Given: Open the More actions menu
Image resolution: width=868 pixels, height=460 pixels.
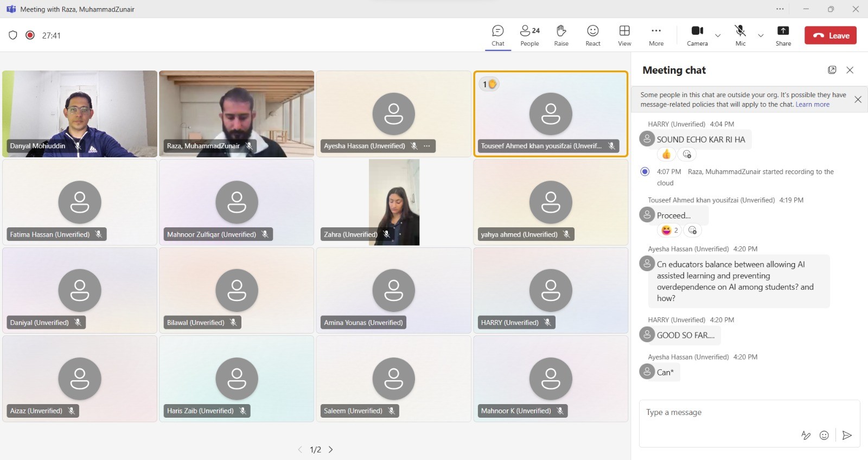Looking at the screenshot, I should point(656,36).
